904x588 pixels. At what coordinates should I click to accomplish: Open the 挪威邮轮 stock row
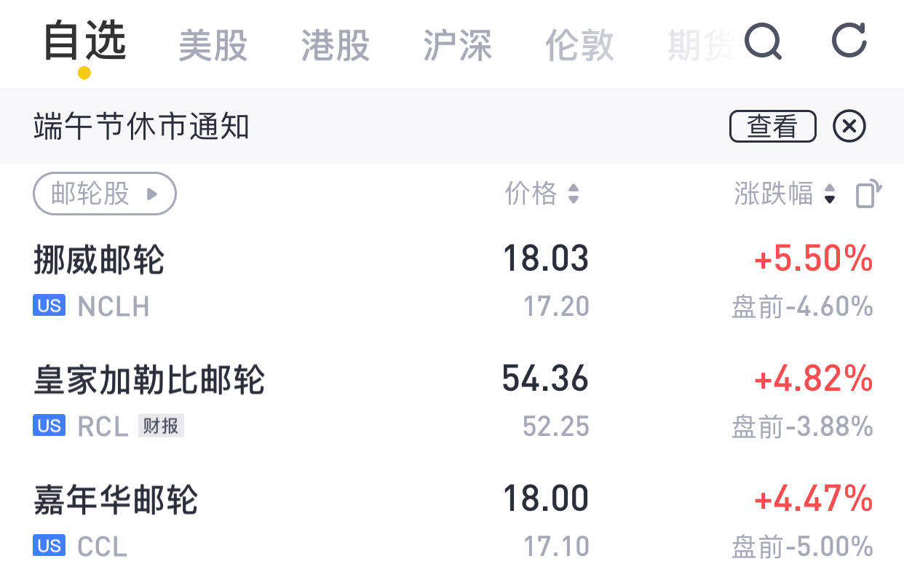coord(452,281)
